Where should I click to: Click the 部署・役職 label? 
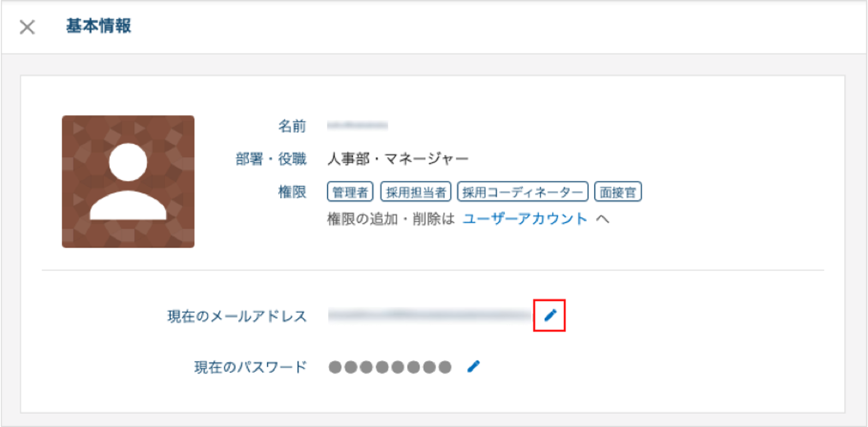[x=271, y=159]
